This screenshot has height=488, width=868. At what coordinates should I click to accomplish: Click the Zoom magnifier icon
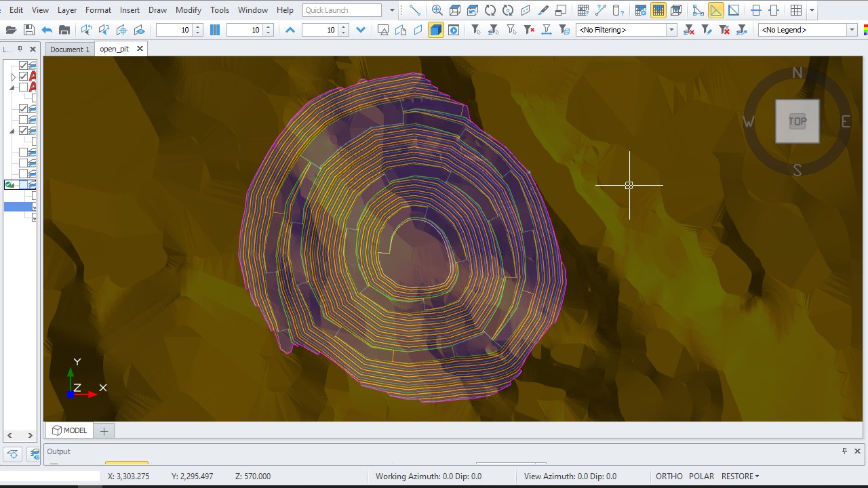(437, 10)
